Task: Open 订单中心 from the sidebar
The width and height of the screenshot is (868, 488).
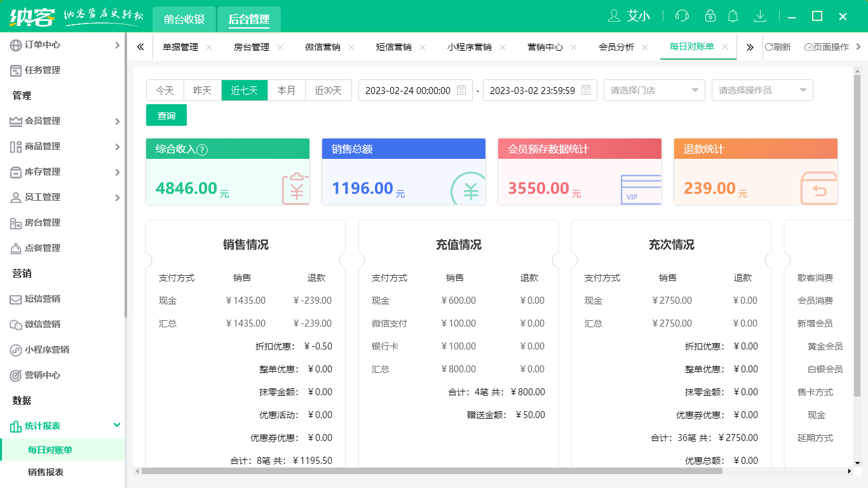Action: pyautogui.click(x=44, y=45)
